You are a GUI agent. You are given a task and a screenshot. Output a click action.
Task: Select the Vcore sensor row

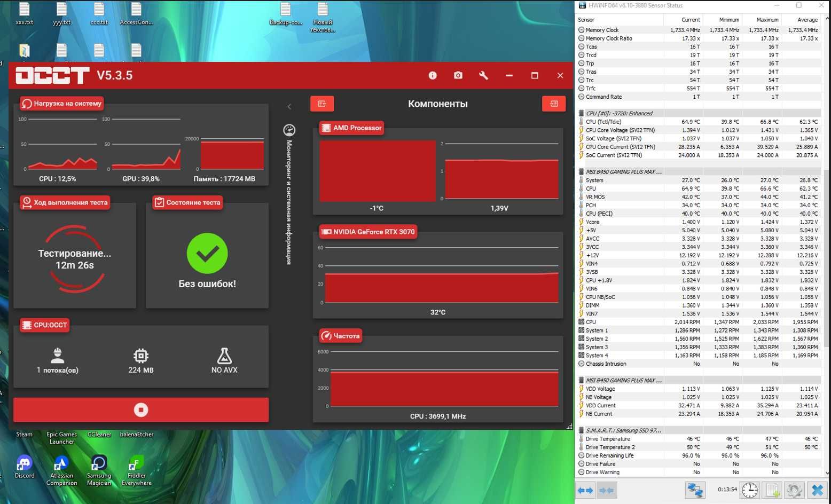point(699,222)
